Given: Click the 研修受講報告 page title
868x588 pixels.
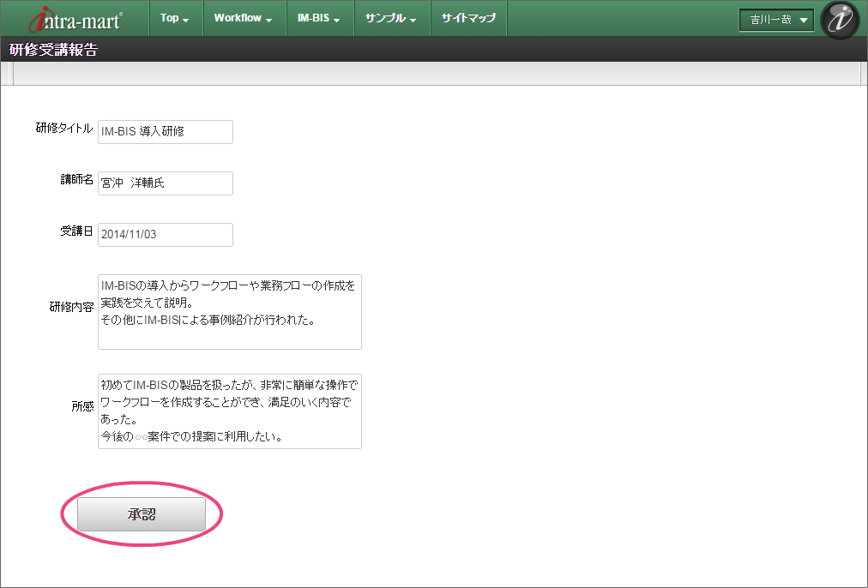Looking at the screenshot, I should pos(53,50).
